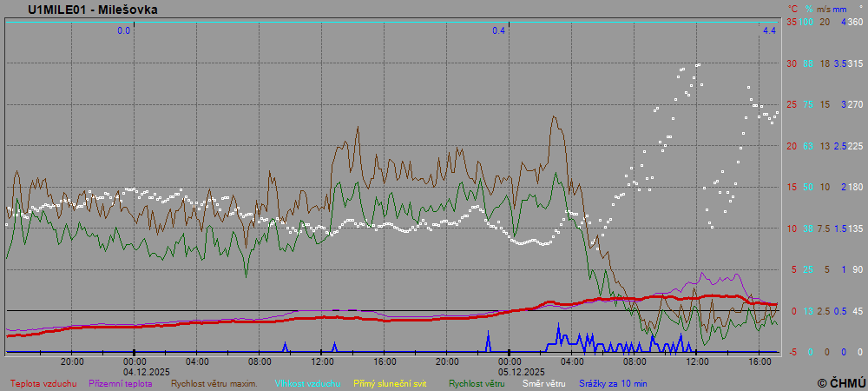This screenshot has height=391, width=868.
Task: Click the red °C unit header
Action: [x=792, y=9]
